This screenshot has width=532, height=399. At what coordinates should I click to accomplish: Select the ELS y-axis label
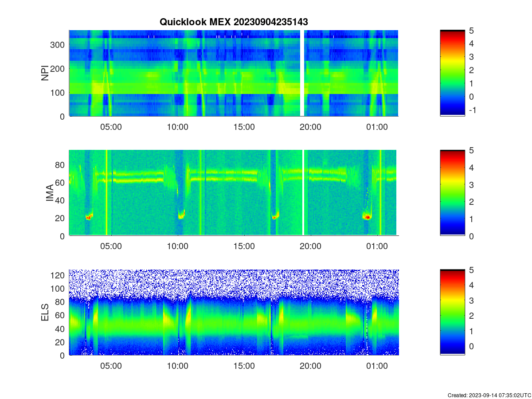(45, 313)
